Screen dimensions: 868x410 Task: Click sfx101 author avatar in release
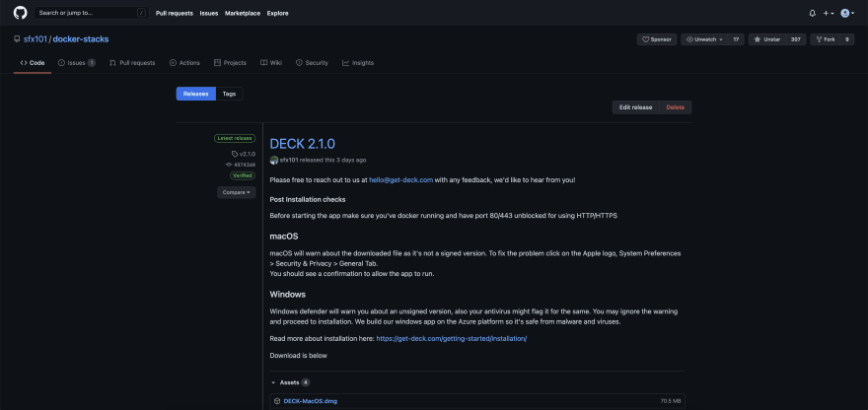pos(274,160)
